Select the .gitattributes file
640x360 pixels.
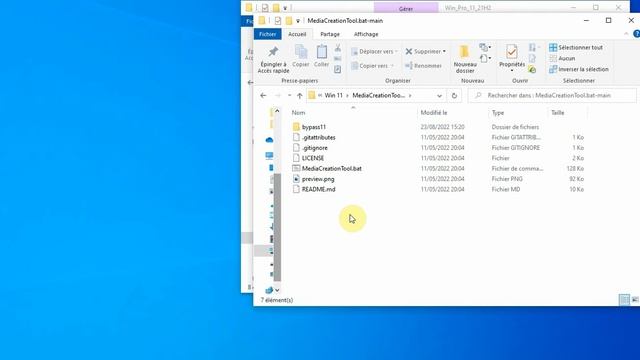coord(318,138)
